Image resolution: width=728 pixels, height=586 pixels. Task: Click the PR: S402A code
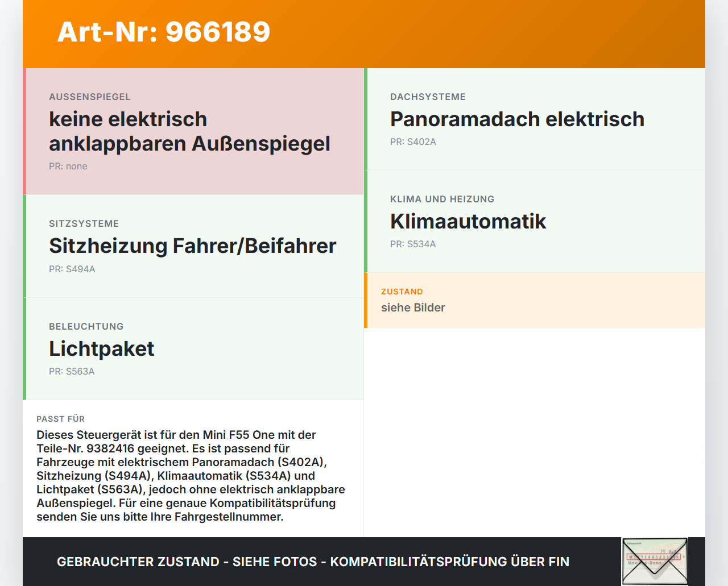(413, 142)
